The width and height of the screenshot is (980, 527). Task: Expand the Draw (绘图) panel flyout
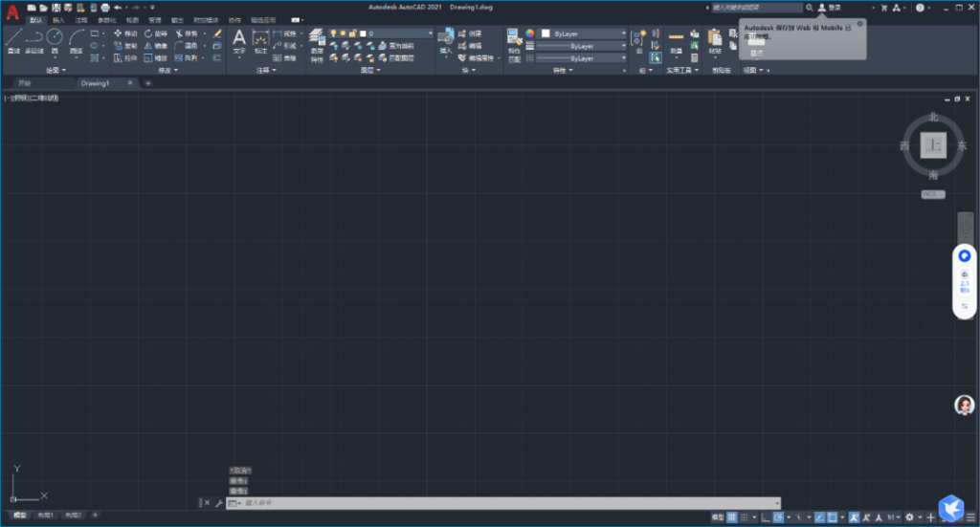pyautogui.click(x=56, y=70)
